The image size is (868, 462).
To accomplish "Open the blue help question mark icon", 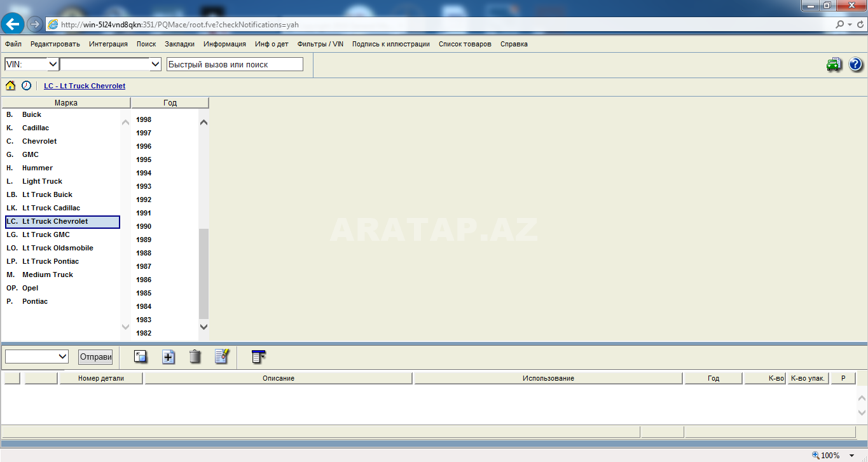I will [855, 64].
